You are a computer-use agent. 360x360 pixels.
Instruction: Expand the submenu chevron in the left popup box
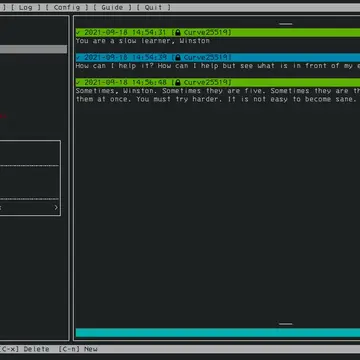(x=56, y=208)
